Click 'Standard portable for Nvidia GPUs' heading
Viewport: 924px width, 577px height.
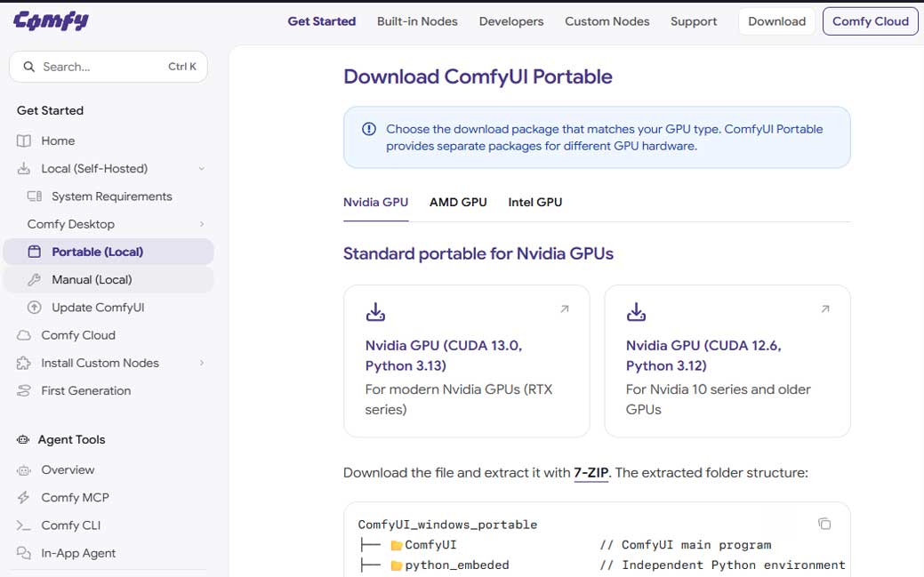click(478, 253)
